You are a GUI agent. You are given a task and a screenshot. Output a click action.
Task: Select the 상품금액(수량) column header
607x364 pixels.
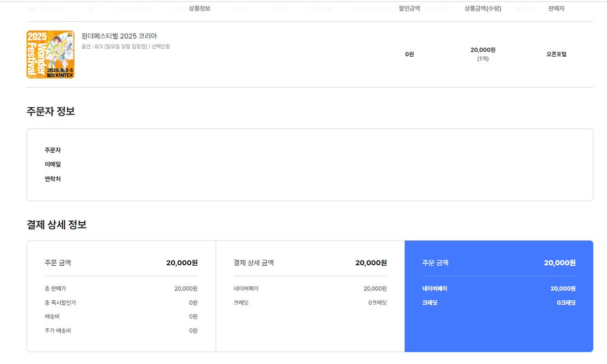point(483,9)
